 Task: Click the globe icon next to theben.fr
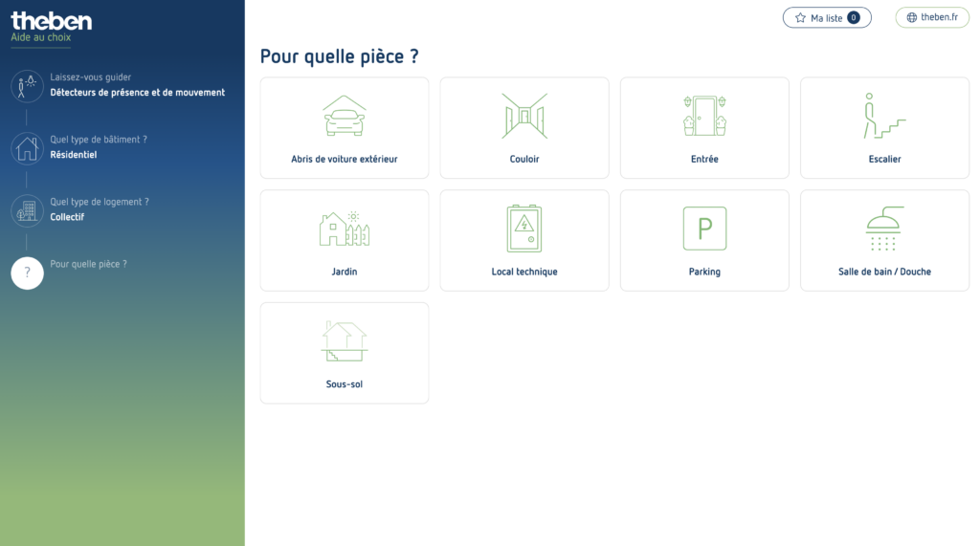[912, 17]
